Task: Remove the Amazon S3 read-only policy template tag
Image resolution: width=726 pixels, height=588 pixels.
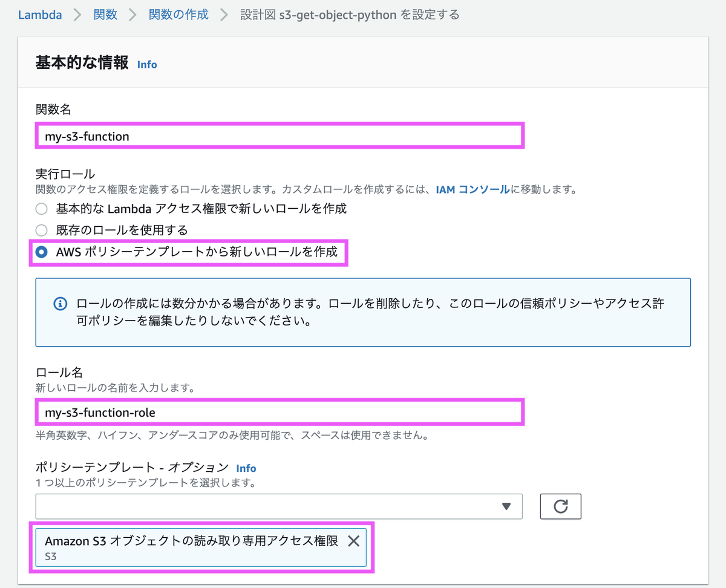Action: [x=354, y=541]
